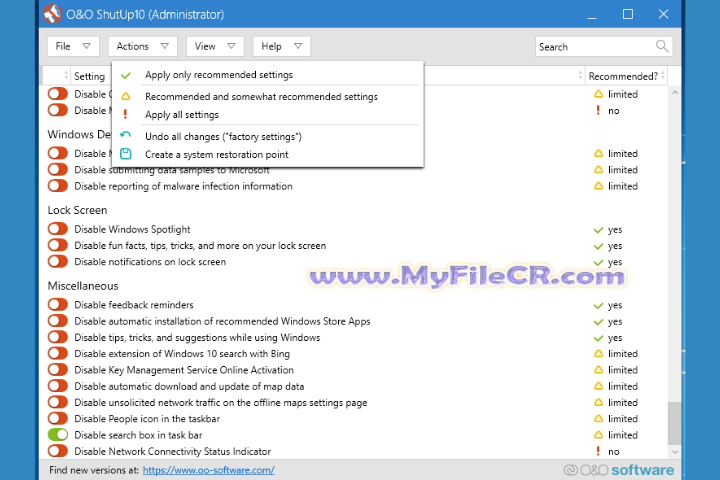Select Create a system restoration point
720x480 pixels.
coord(268,154)
